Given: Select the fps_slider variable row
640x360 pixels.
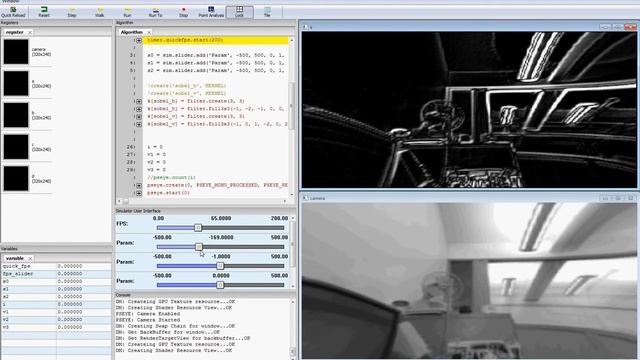Looking at the screenshot, I should click(56, 274).
